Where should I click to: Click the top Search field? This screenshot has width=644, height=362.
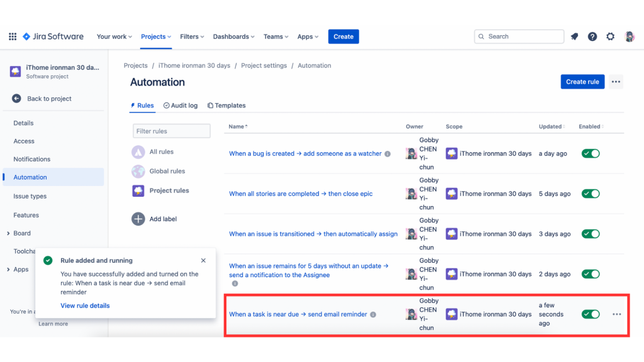pyautogui.click(x=519, y=36)
